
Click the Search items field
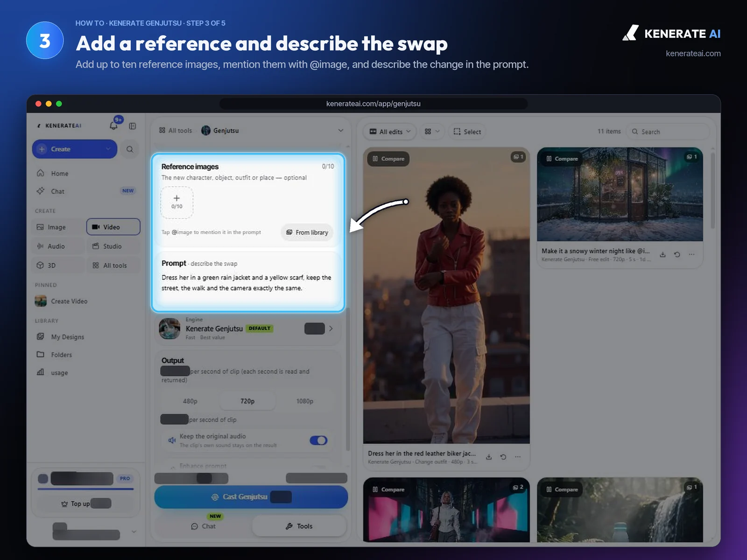(x=668, y=132)
